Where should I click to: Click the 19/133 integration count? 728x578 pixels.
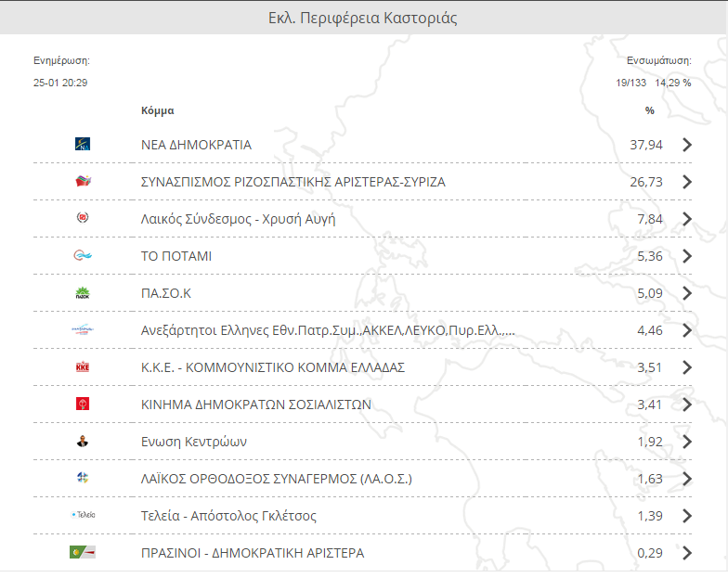tap(631, 83)
